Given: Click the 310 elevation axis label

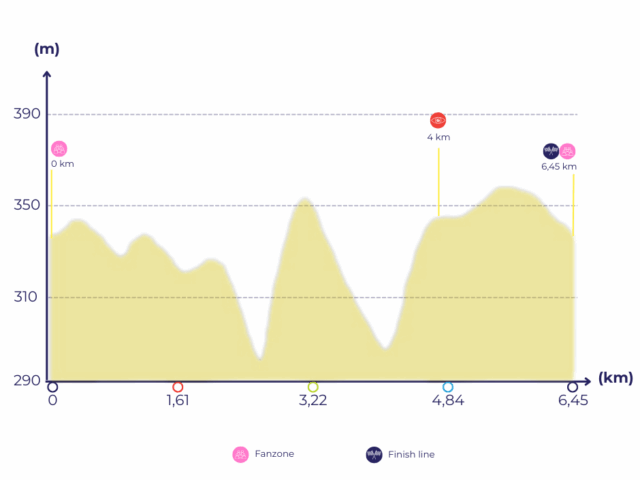Looking at the screenshot, I should 28,297.
